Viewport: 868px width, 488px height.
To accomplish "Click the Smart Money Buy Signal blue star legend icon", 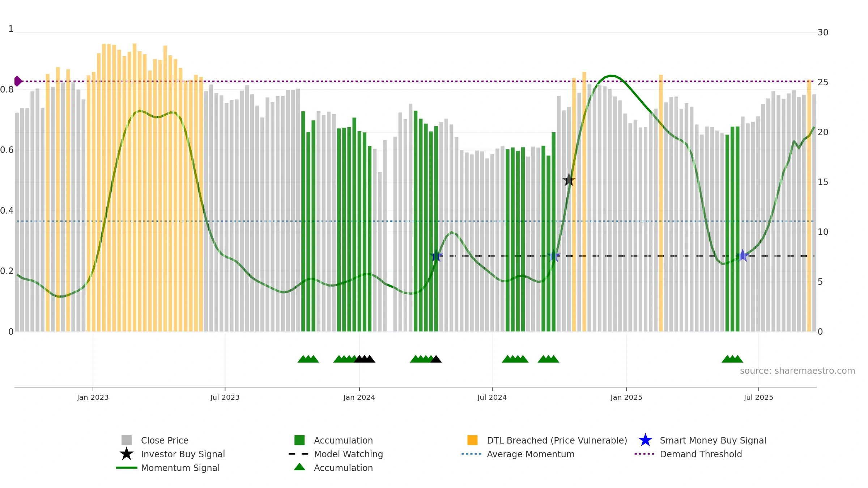I will coord(645,440).
